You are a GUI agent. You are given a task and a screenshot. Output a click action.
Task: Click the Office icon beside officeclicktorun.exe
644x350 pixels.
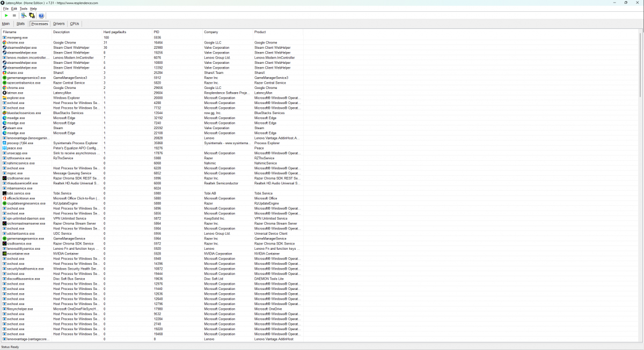(x=4, y=198)
